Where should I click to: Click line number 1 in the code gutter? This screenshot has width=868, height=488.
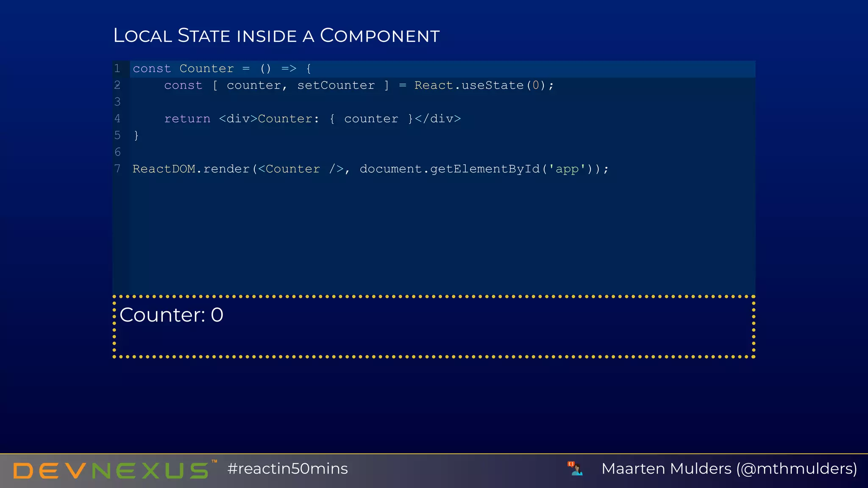click(117, 68)
